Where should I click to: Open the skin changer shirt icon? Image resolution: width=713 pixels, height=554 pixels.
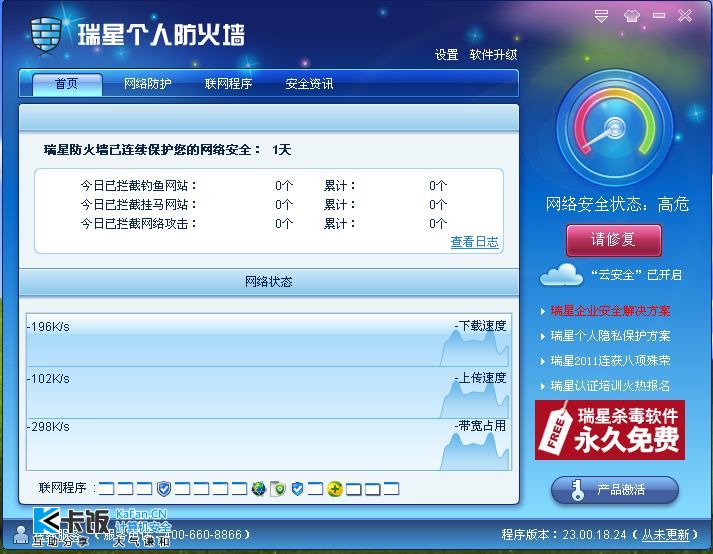[x=632, y=16]
